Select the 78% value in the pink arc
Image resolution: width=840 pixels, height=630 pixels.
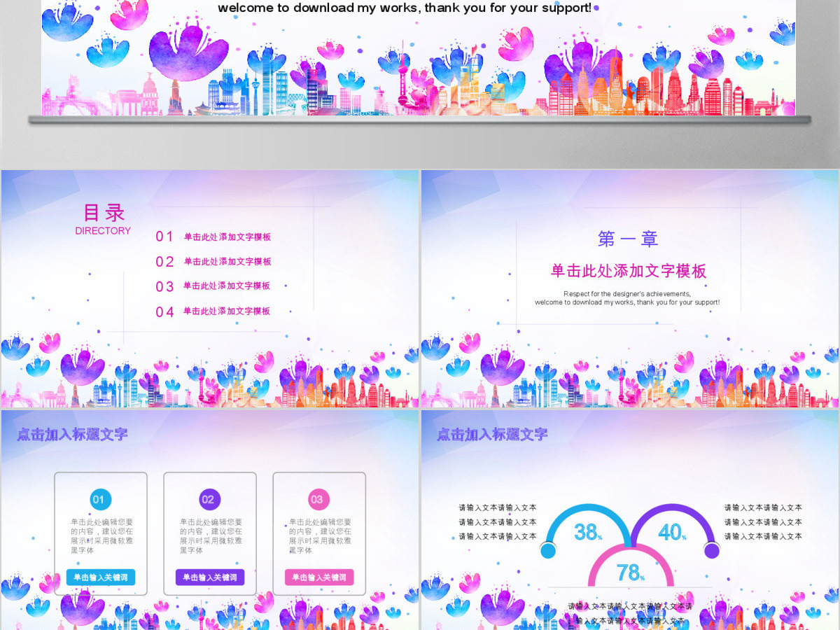tap(630, 573)
